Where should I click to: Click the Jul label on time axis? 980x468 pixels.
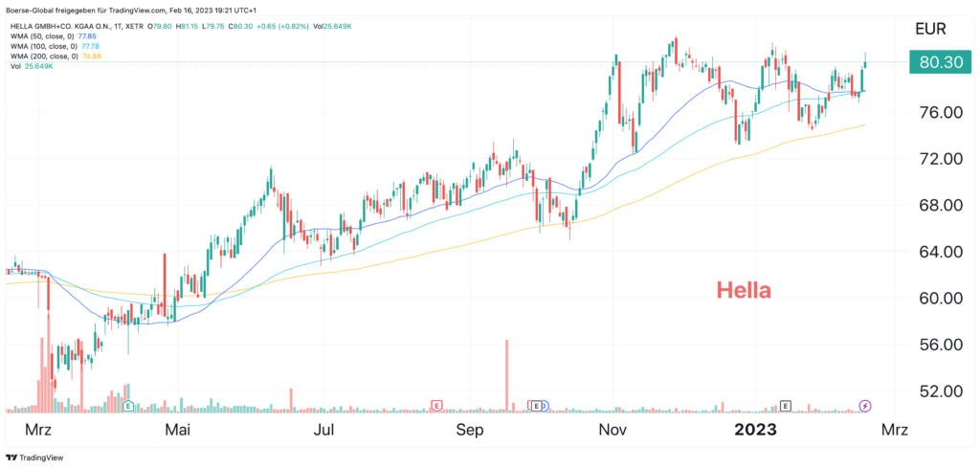pyautogui.click(x=324, y=430)
